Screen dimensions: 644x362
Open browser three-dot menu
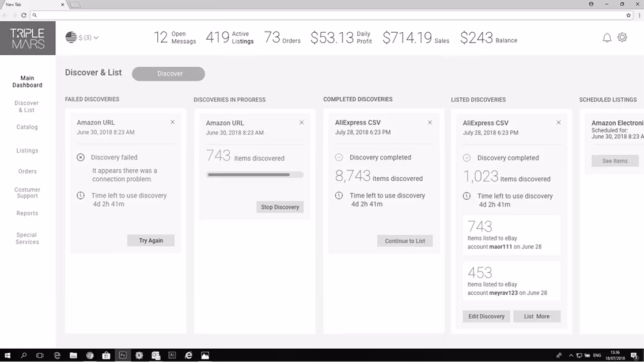(x=639, y=15)
